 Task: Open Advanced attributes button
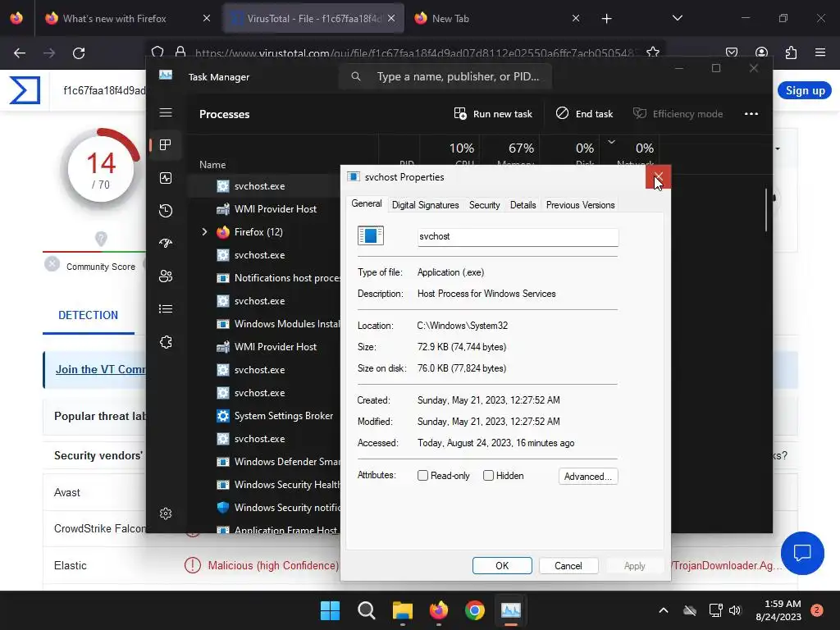(x=587, y=477)
